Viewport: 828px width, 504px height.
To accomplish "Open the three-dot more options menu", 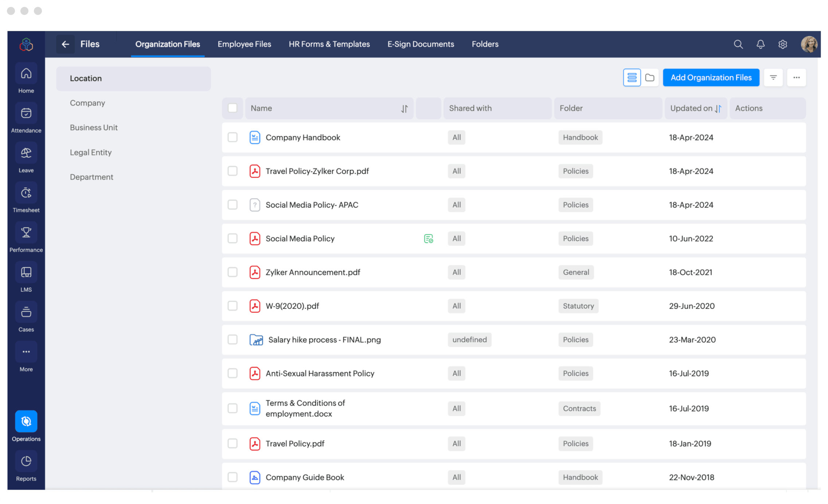I will click(796, 78).
